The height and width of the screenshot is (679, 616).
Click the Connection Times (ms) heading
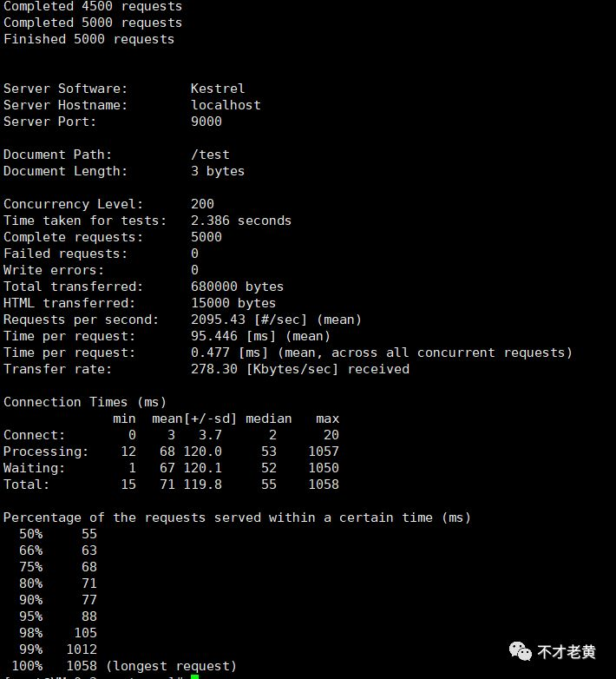click(x=85, y=402)
